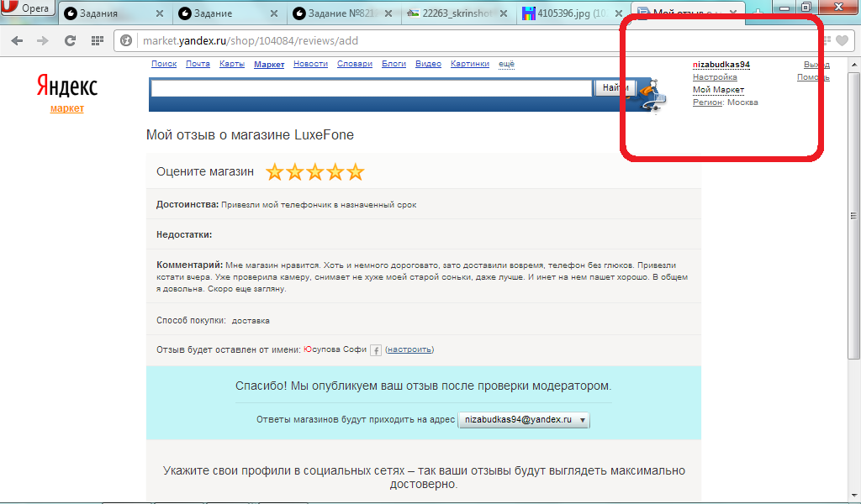
Task: Close the 'Задание №821' tab
Action: 388,13
